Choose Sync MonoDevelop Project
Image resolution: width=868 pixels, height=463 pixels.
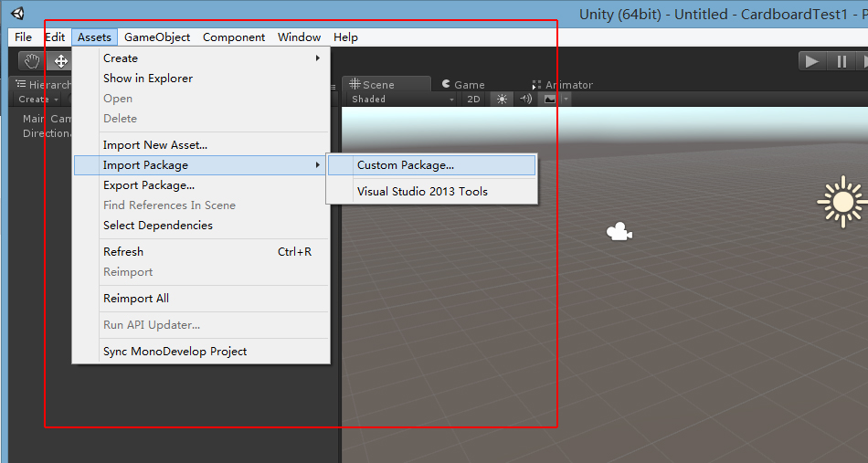click(x=202, y=352)
